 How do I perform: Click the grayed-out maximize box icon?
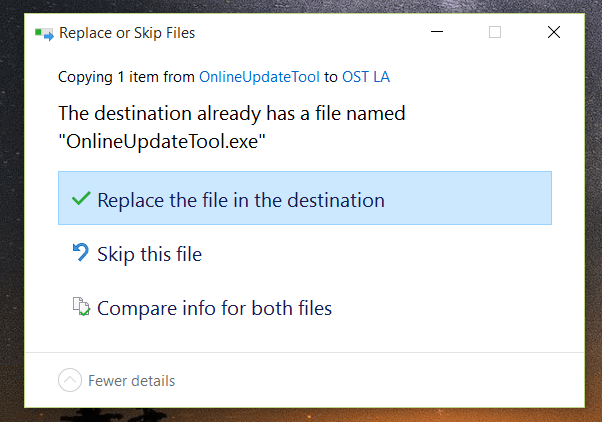click(495, 32)
